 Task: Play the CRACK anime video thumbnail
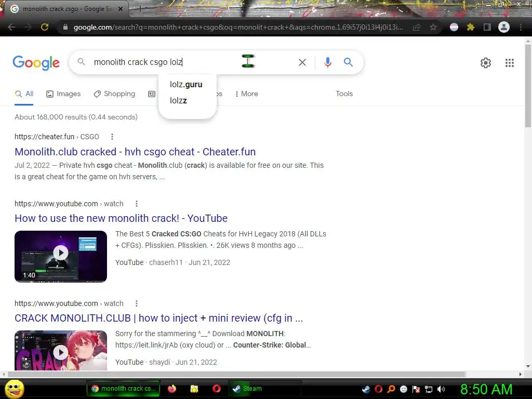click(61, 350)
